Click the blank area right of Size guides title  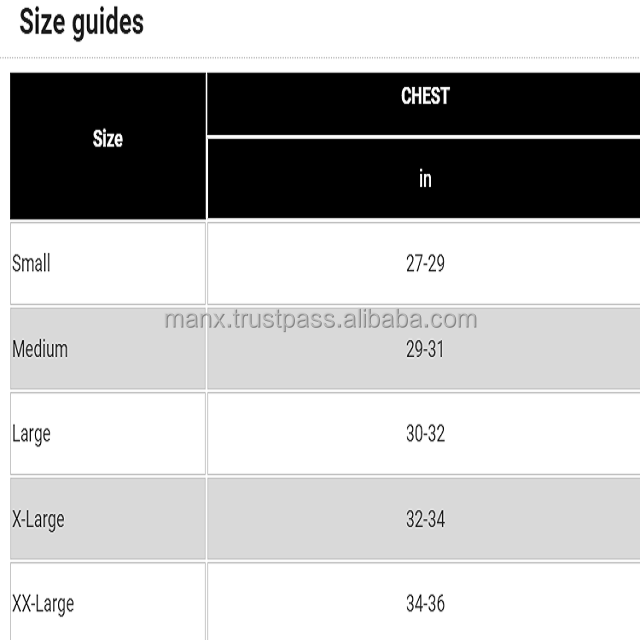pos(400,22)
